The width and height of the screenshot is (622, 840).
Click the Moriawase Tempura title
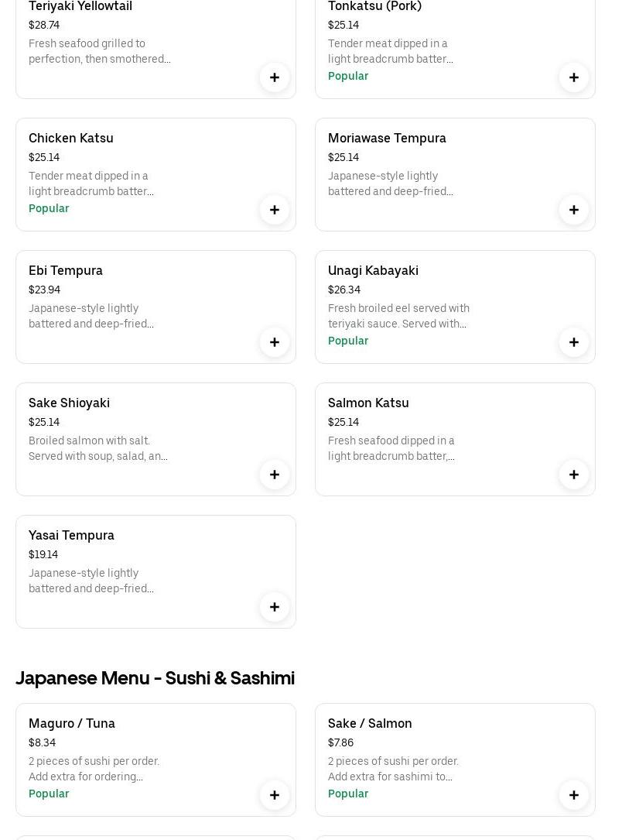click(x=387, y=138)
